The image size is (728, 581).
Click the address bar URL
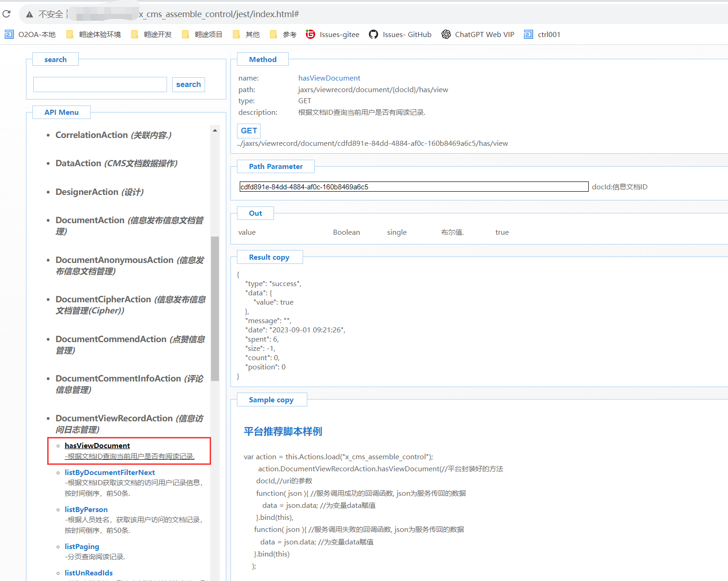tap(219, 14)
